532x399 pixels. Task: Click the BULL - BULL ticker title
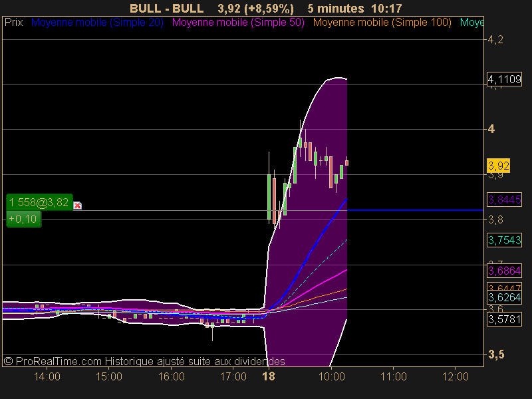click(x=167, y=8)
